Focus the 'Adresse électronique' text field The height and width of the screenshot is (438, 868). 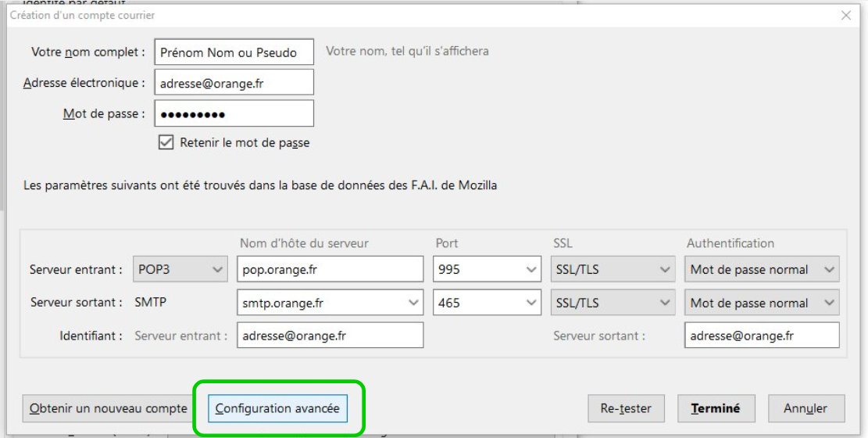[234, 82]
